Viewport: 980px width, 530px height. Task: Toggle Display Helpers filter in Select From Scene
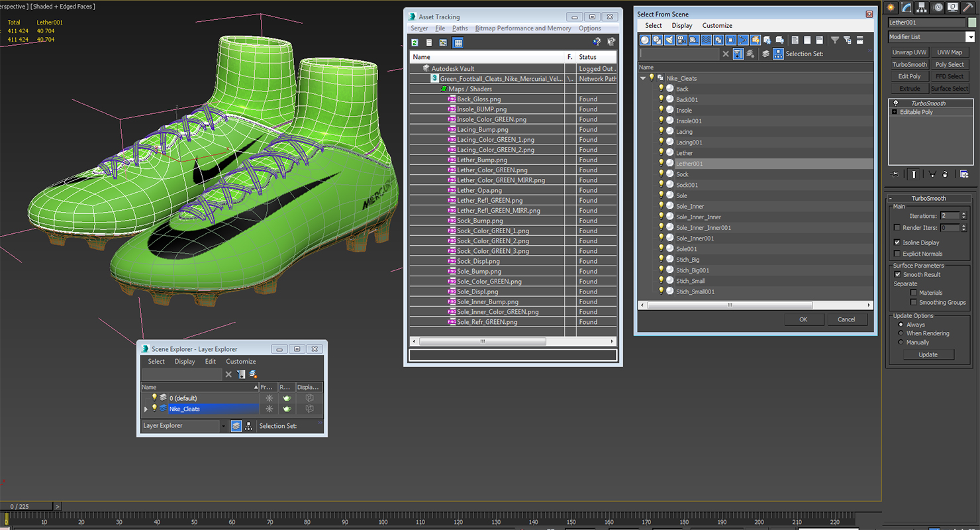(693, 40)
